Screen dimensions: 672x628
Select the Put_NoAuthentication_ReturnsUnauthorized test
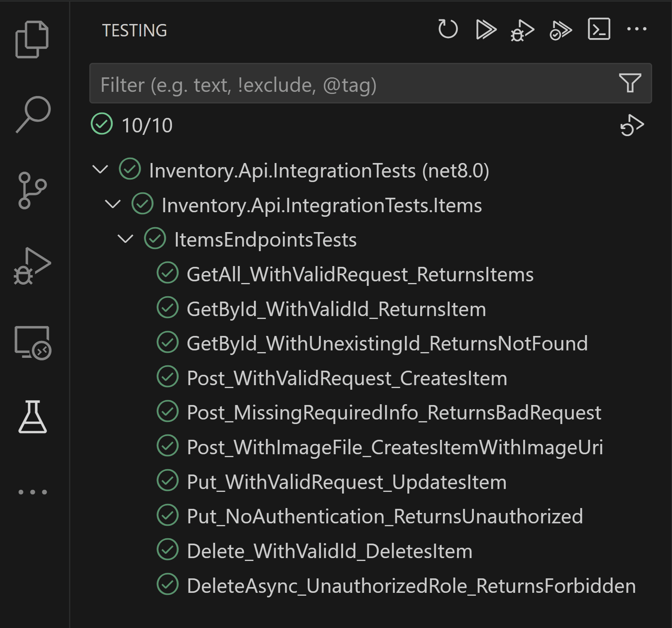point(385,516)
